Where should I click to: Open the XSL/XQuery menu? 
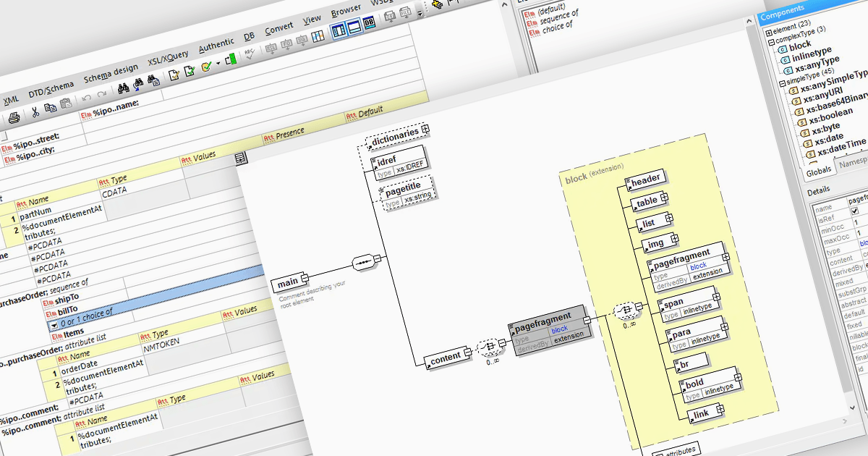point(168,58)
